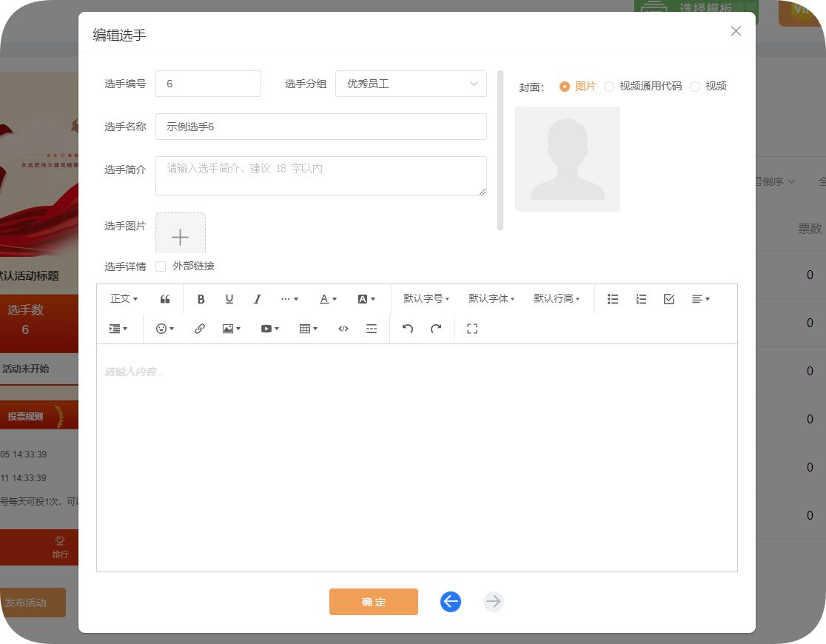This screenshot has width=826, height=644.
Task: Toggle bold formatting in the editor
Action: coord(201,299)
